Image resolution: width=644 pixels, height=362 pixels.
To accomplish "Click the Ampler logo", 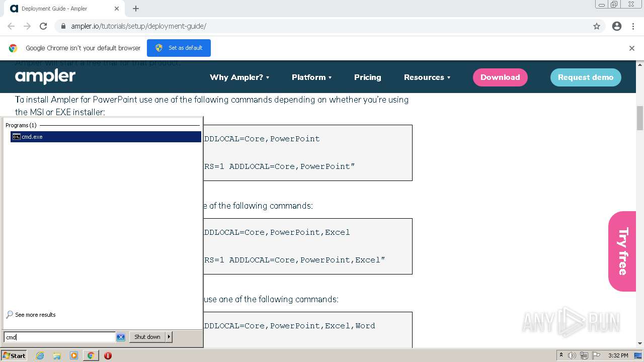I will (x=45, y=77).
